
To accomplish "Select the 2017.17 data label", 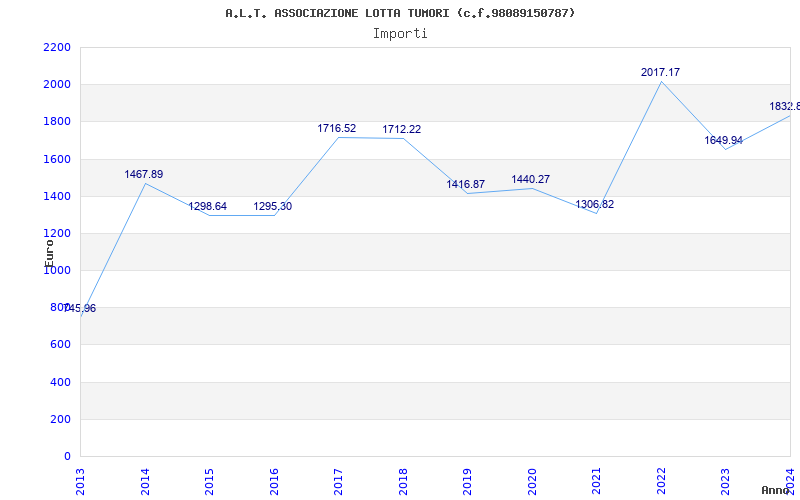I will tap(660, 72).
